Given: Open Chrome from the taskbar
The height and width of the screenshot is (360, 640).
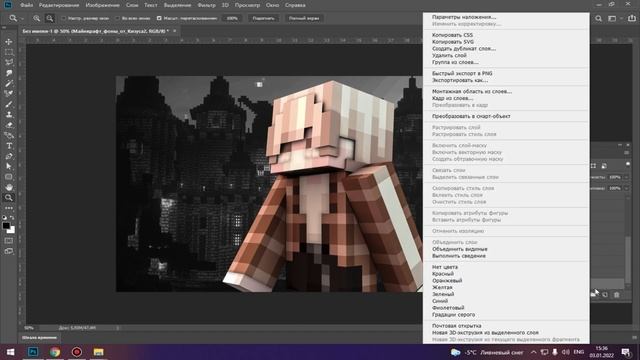Looking at the screenshot, I should pos(55,352).
